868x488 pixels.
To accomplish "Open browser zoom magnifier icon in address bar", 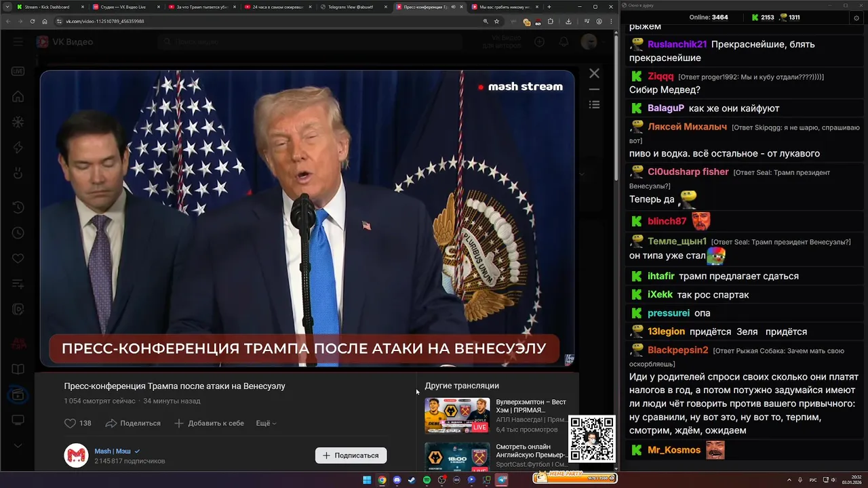I will pos(486,21).
